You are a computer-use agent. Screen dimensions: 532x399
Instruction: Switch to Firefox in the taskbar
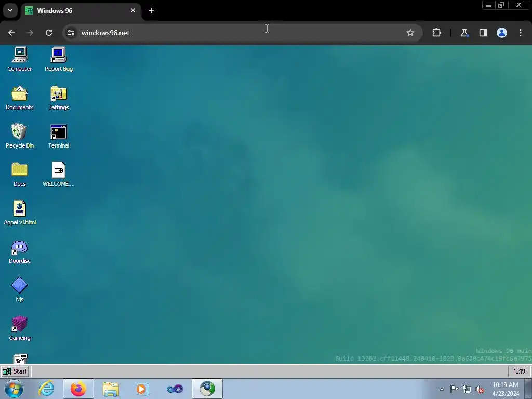(78, 389)
